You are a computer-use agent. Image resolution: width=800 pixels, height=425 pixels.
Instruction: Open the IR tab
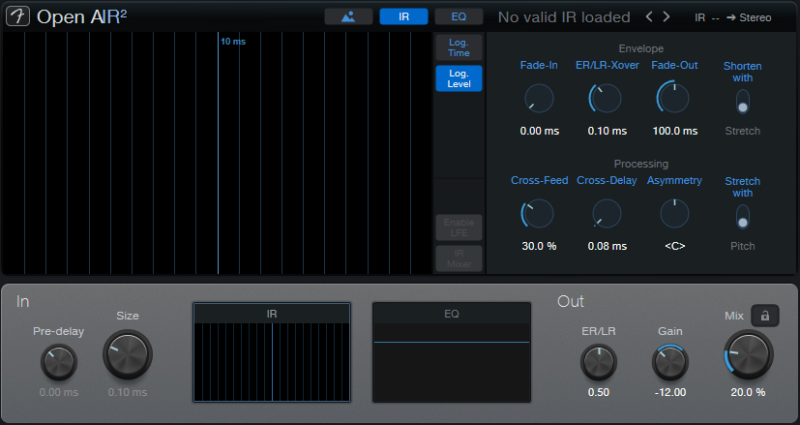[404, 17]
